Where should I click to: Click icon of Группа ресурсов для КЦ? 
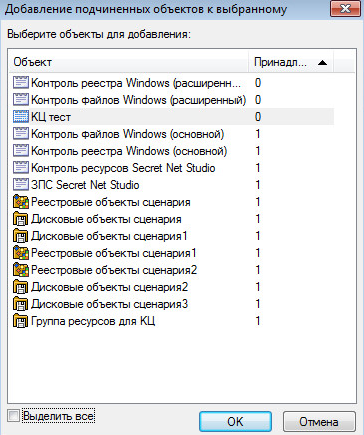pos(21,321)
